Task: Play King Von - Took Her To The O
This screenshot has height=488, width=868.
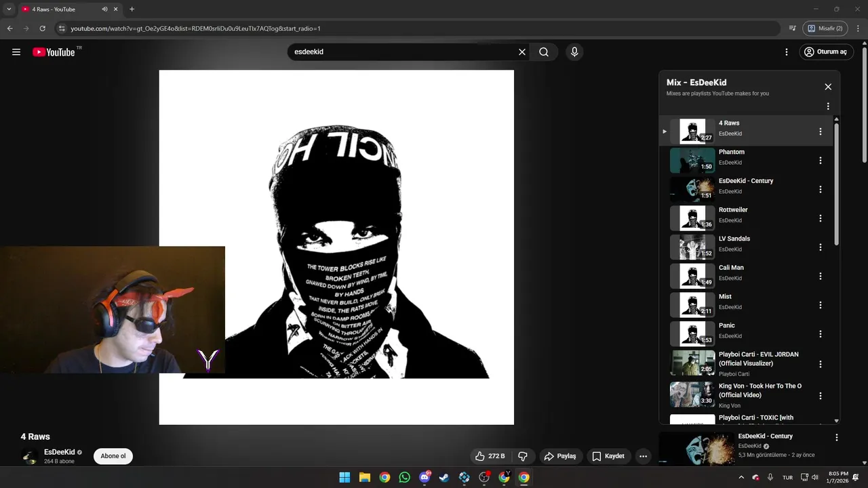Action: [760, 390]
